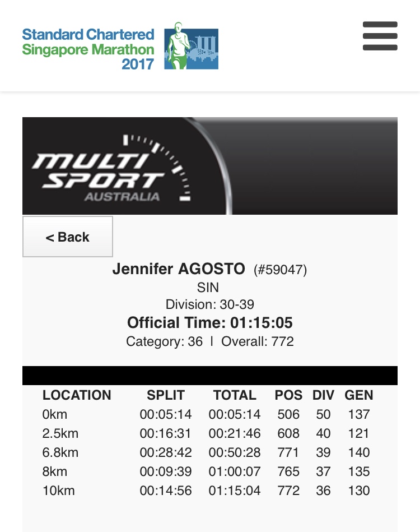The height and width of the screenshot is (532, 420).
Task: Click the SPLIT column header
Action: point(166,395)
